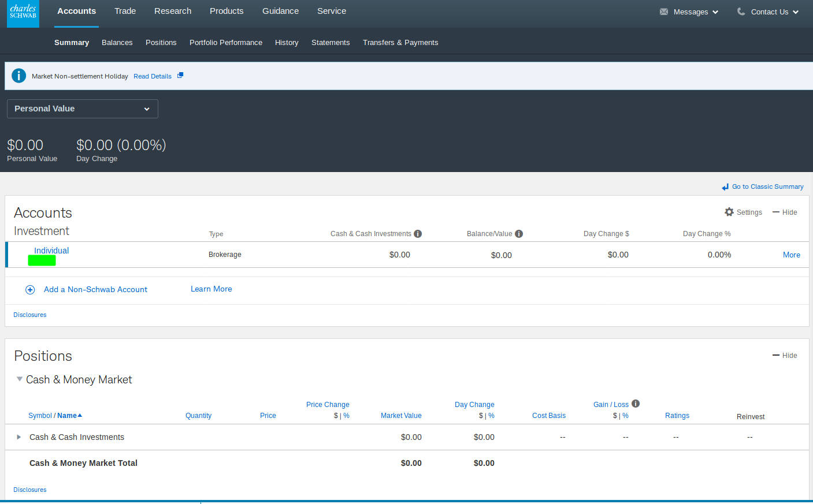Click the Contact Us phone icon
813x504 pixels.
click(741, 12)
